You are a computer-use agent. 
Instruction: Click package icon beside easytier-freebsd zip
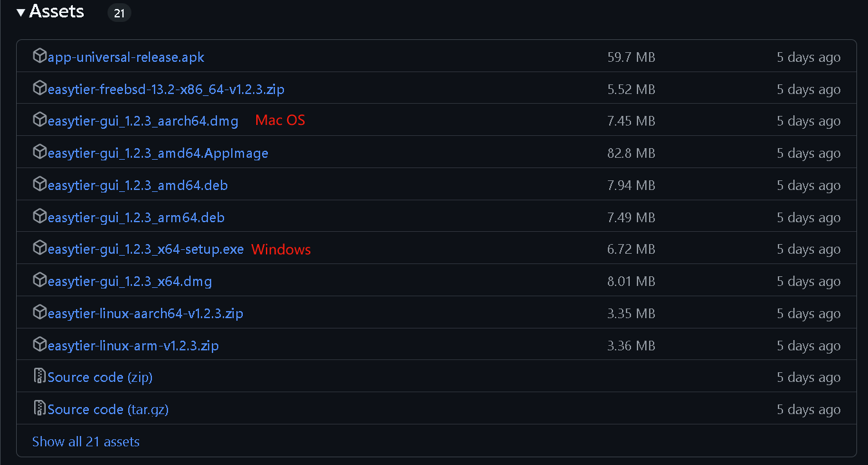[x=40, y=88]
